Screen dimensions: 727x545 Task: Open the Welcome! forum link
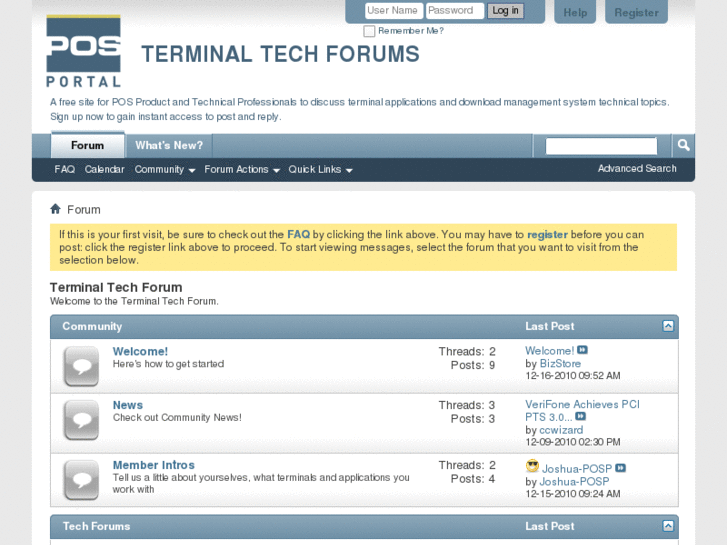click(140, 351)
